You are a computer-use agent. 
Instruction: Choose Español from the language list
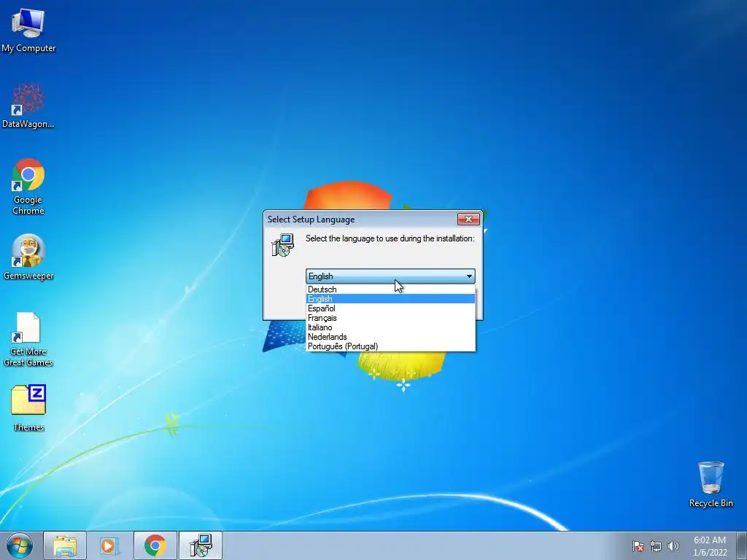[390, 308]
